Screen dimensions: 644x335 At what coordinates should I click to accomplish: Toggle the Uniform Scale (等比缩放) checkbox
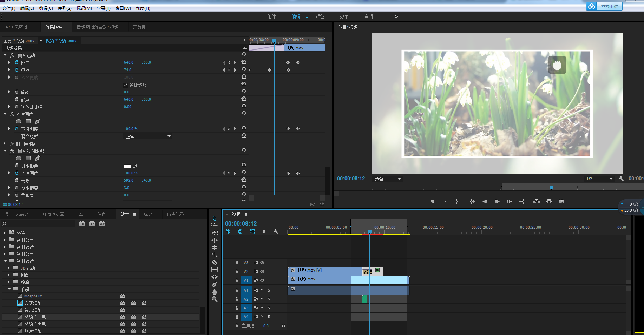click(126, 85)
